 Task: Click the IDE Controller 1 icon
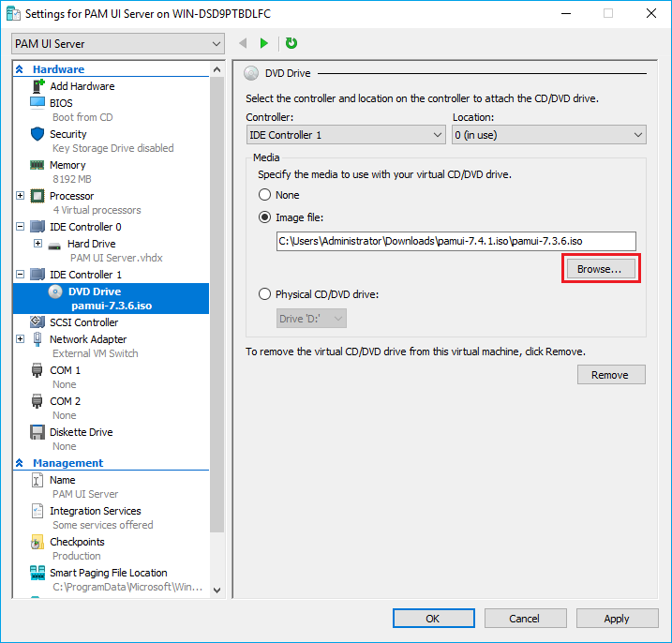[37, 275]
